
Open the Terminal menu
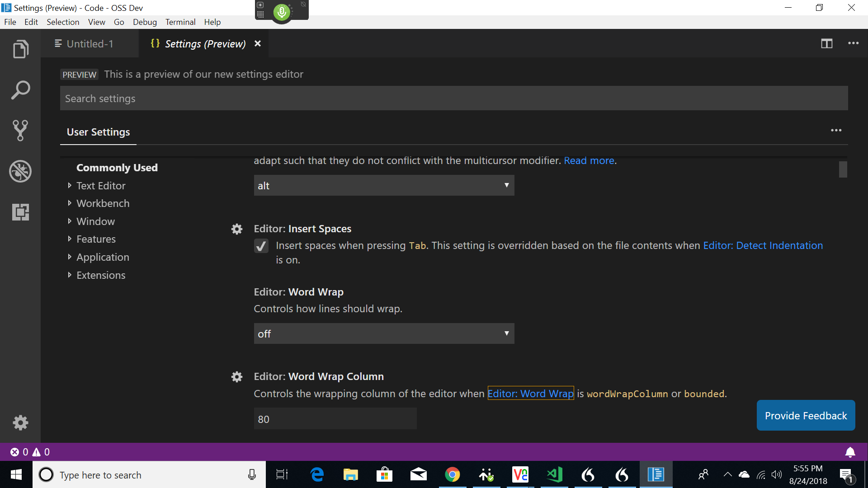click(180, 22)
